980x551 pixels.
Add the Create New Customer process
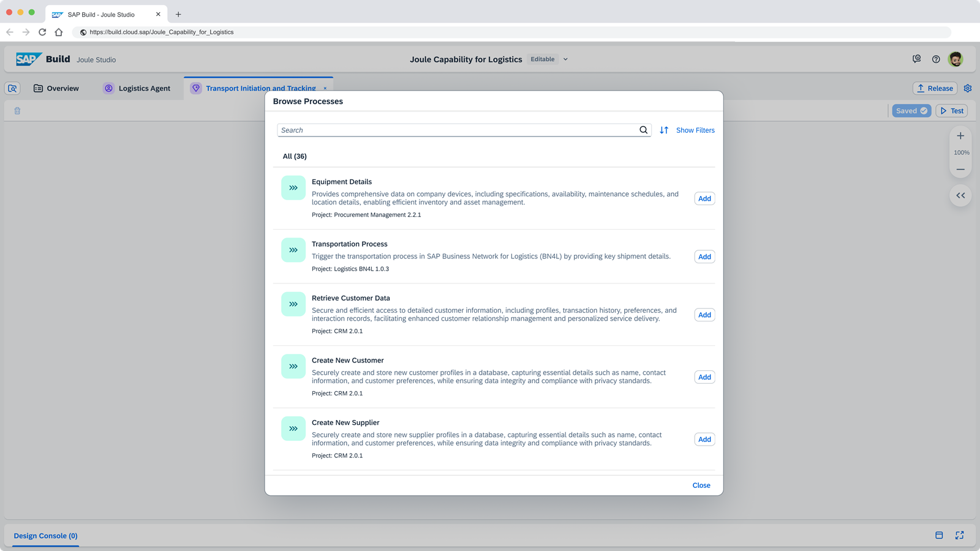click(704, 377)
